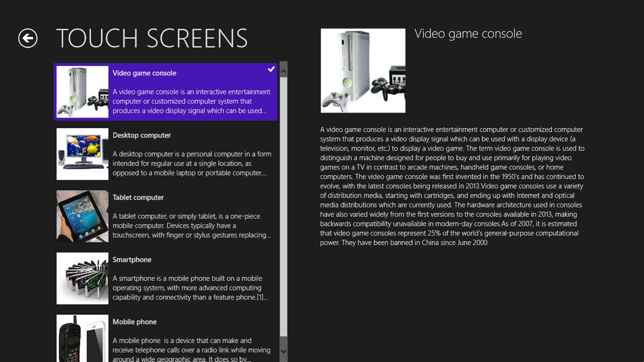
Task: Open the Desktop computer thumbnail image
Action: point(82,154)
